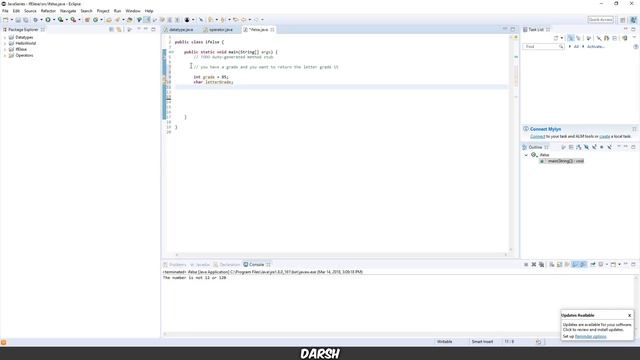Expand the Operators project
This screenshot has width=640, height=360.
pyautogui.click(x=5, y=56)
